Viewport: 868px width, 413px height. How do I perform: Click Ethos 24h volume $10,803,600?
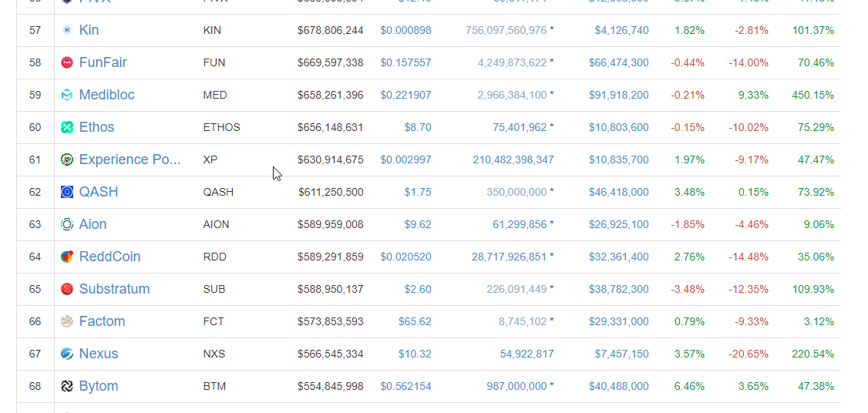click(619, 128)
